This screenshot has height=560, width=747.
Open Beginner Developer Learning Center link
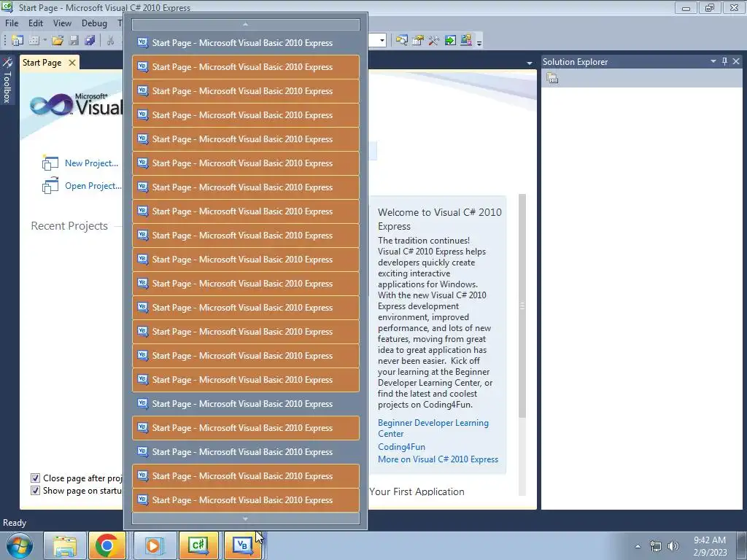[x=433, y=428]
